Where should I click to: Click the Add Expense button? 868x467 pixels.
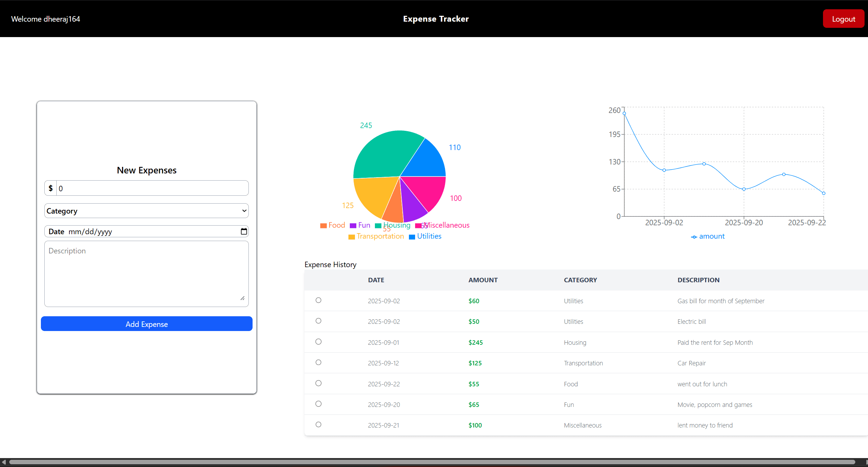coord(146,324)
